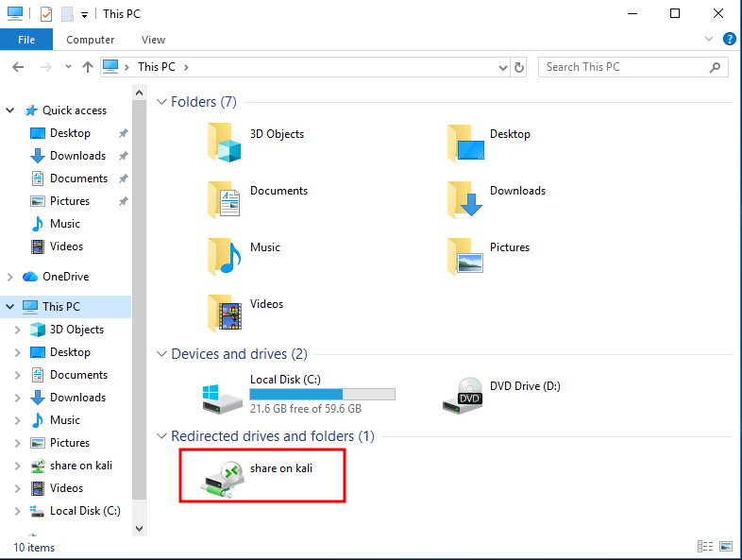Select the 'share on kali' redirected drive
The width and height of the screenshot is (742, 560).
point(262,476)
